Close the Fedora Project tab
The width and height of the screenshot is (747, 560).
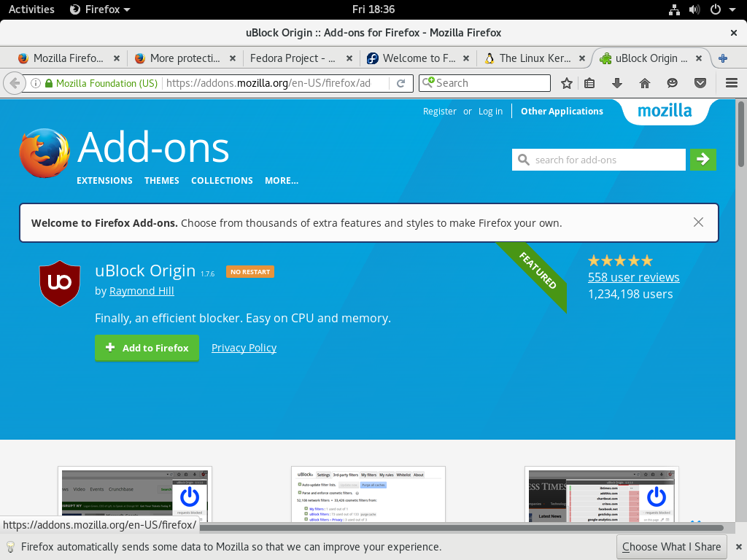point(349,58)
